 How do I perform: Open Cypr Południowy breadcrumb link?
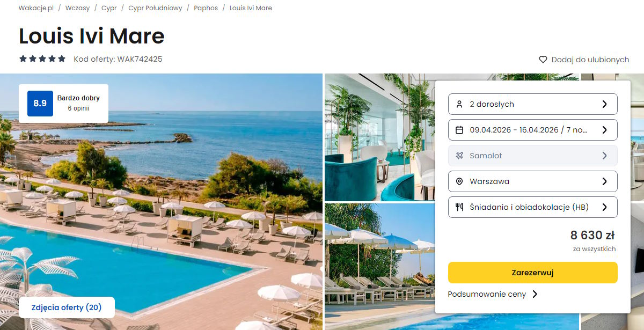[x=155, y=8]
